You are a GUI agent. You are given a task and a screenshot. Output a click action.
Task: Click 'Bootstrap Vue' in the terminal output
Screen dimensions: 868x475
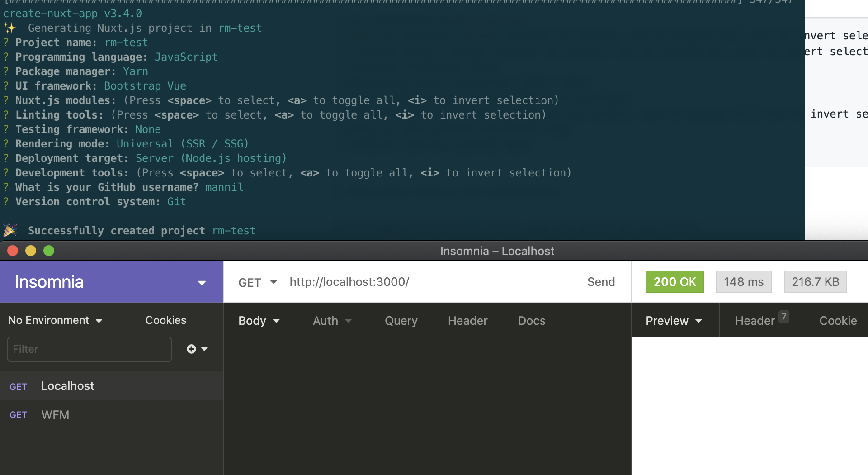tap(145, 86)
